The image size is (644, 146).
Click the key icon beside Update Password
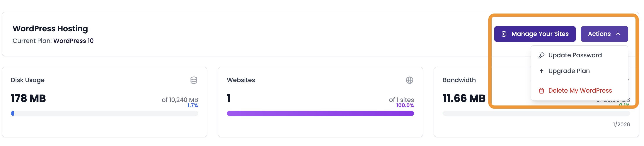(x=542, y=56)
